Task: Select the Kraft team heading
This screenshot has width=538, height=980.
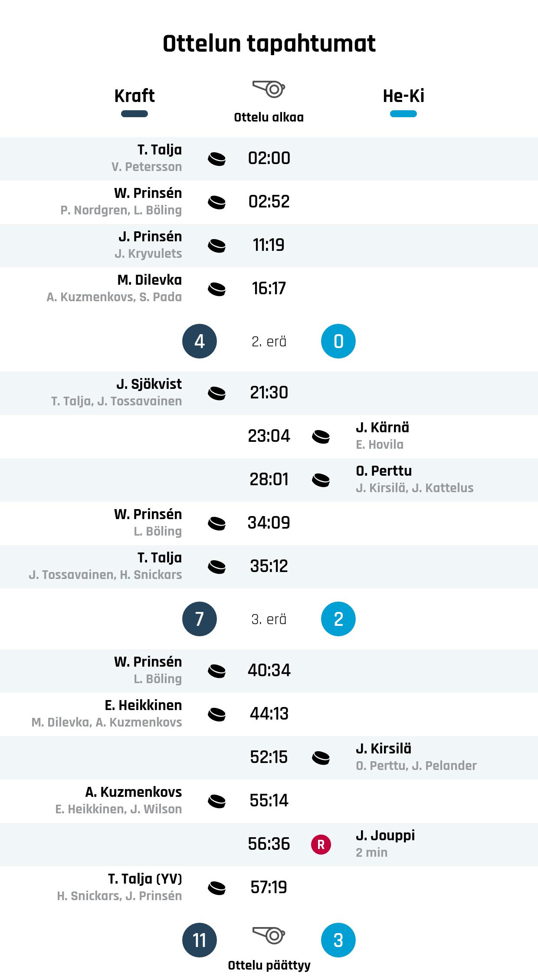Action: pyautogui.click(x=134, y=96)
